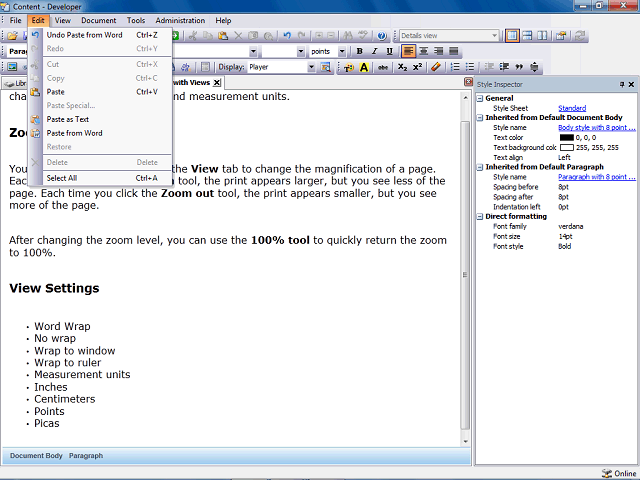Screen dimensions: 640x480
Task: Click the preview icon beside Display dropdown
Action: 326,67
